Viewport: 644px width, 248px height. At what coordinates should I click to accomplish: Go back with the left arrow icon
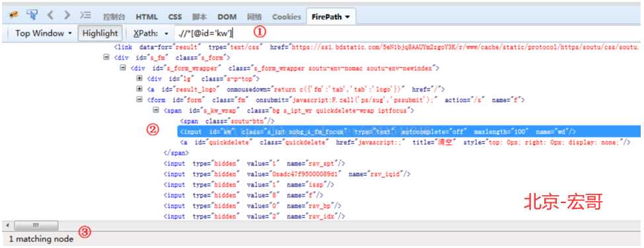[x=50, y=16]
